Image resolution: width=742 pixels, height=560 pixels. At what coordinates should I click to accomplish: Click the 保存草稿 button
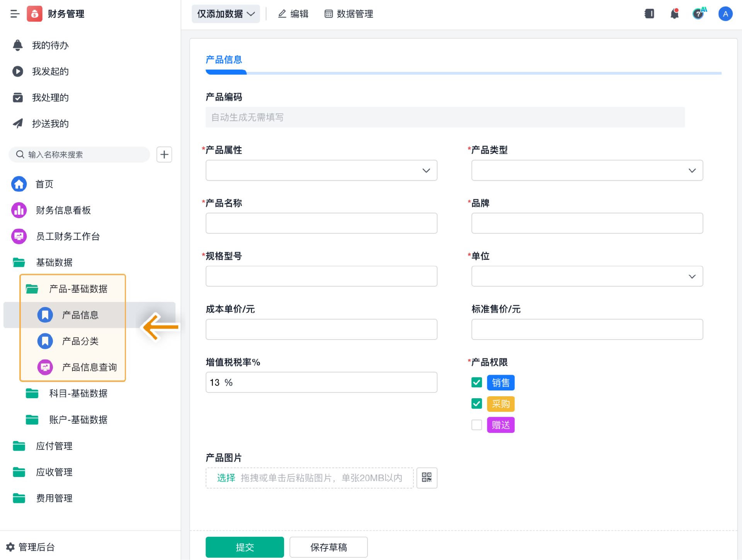[x=328, y=547]
